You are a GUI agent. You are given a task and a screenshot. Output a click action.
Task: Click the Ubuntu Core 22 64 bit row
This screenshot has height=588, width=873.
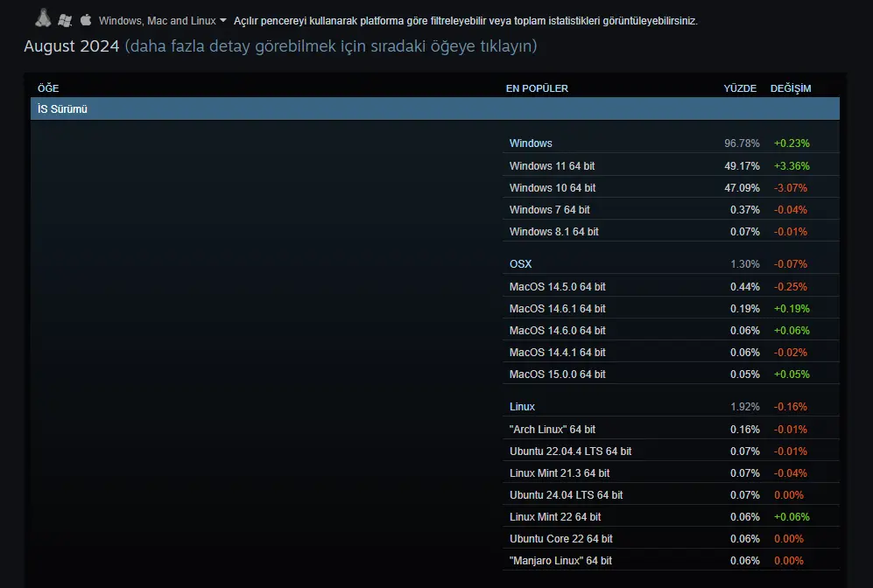coord(671,538)
